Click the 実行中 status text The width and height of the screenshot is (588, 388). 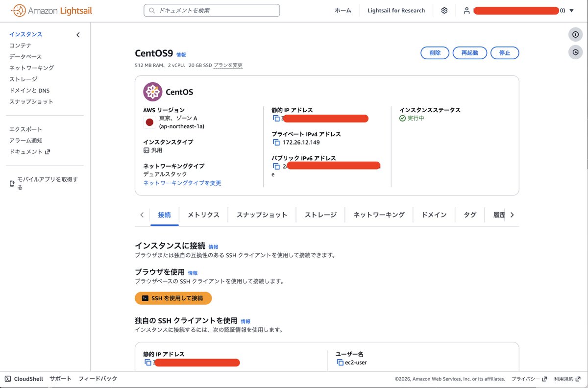click(x=416, y=119)
